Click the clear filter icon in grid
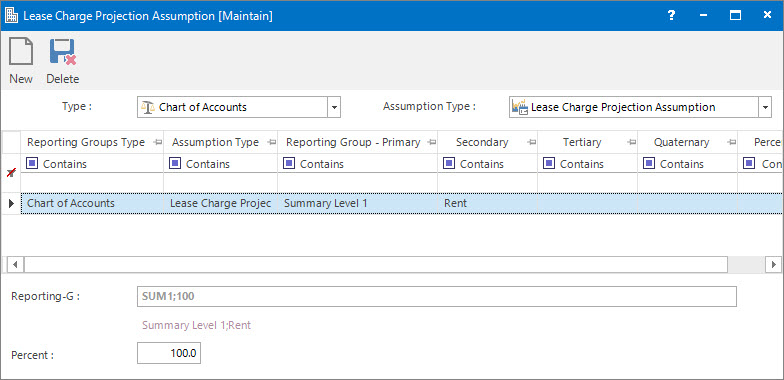 pyautogui.click(x=10, y=173)
